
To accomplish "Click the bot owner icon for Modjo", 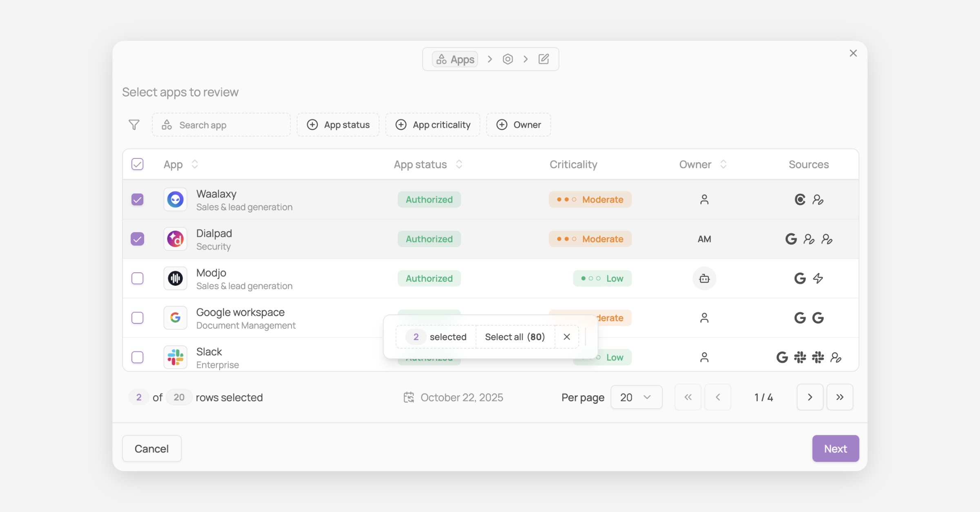I will [704, 278].
